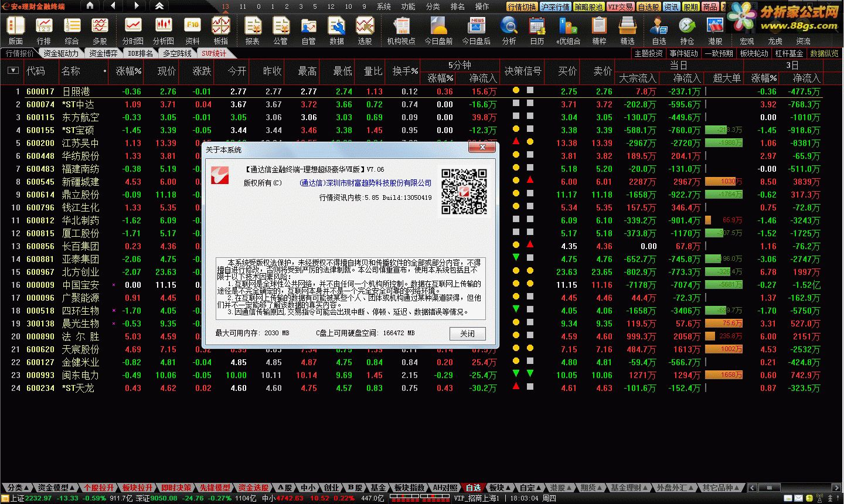Open the 分时图 intraday chart icon
Image resolution: width=844 pixels, height=504 pixels.
point(133,30)
